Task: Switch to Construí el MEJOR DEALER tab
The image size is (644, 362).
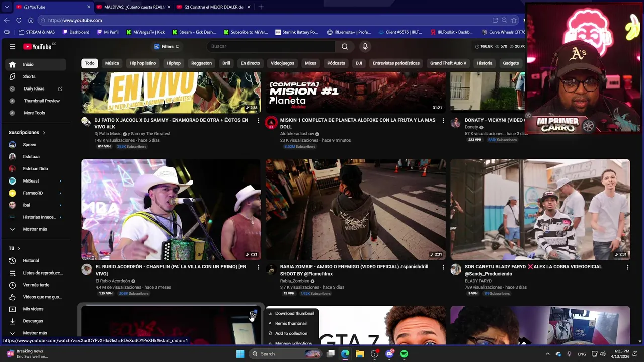Action: click(214, 7)
